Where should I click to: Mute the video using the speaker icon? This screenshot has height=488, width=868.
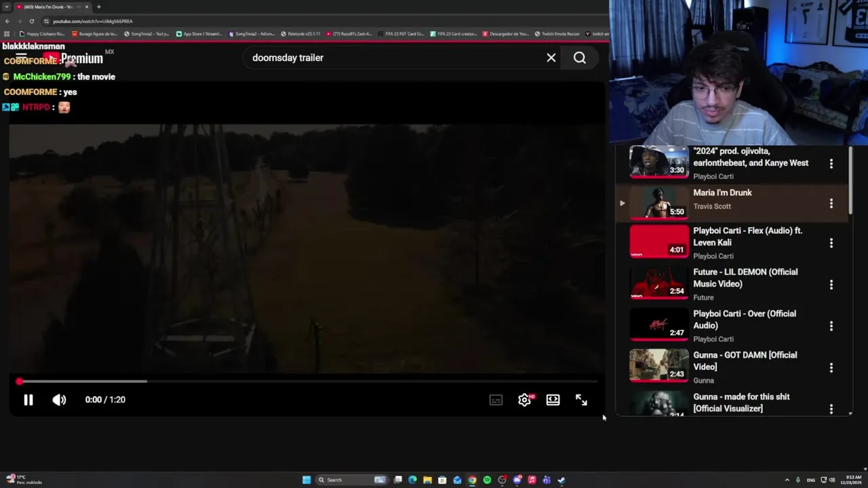coord(59,400)
